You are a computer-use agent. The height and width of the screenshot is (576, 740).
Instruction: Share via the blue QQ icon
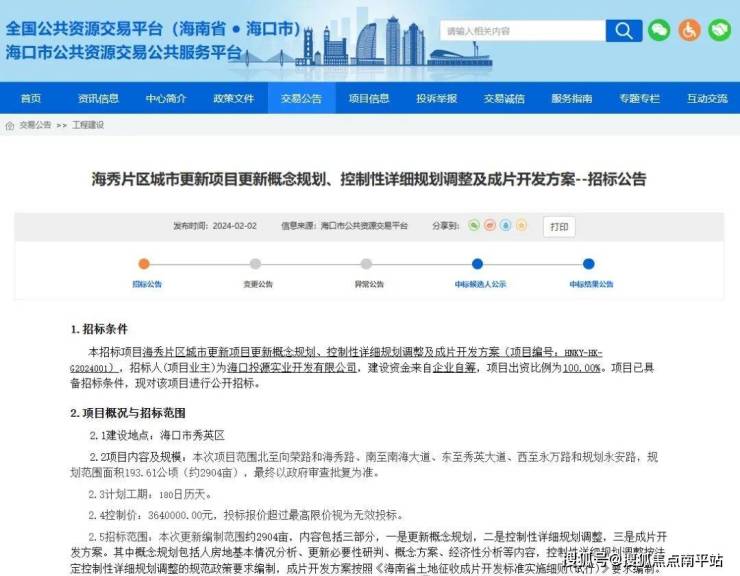pyautogui.click(x=506, y=226)
